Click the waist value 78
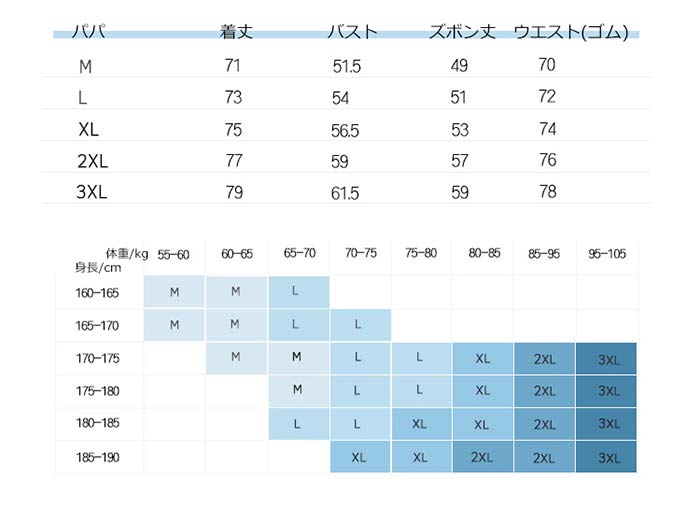This screenshot has height=508, width=700. [547, 192]
